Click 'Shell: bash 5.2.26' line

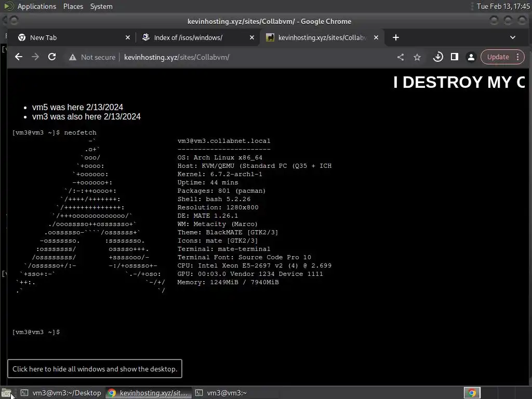(214, 199)
